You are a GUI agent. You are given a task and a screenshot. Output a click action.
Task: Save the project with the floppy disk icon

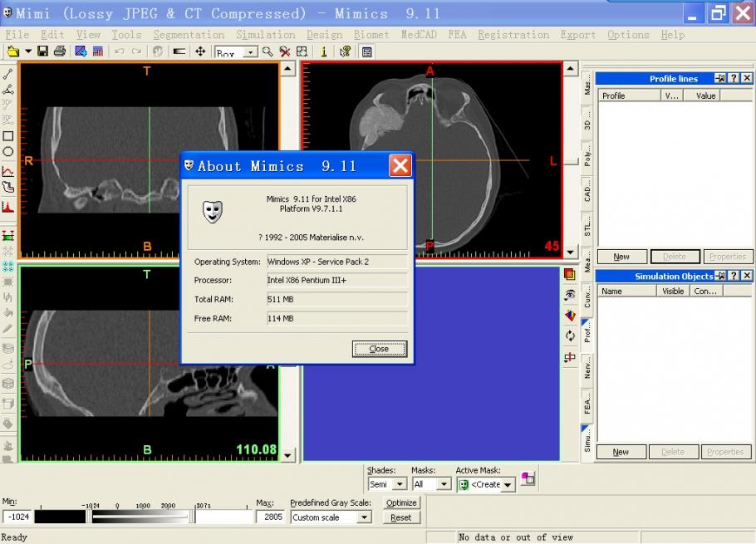point(43,51)
